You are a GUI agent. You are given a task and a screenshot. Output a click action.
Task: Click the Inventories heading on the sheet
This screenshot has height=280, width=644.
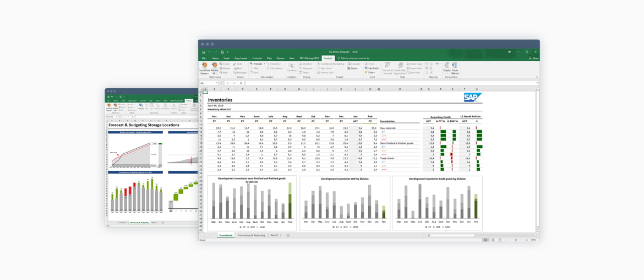pyautogui.click(x=220, y=100)
